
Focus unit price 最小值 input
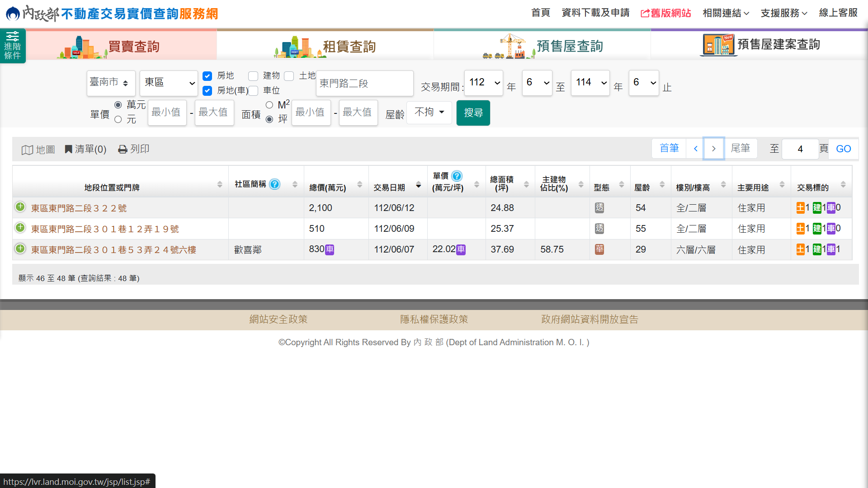(167, 112)
